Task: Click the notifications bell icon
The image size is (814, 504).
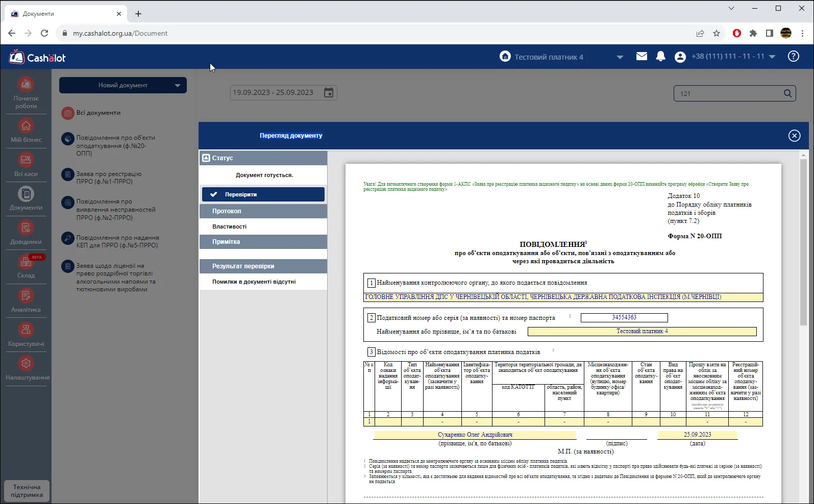Action: click(x=660, y=56)
